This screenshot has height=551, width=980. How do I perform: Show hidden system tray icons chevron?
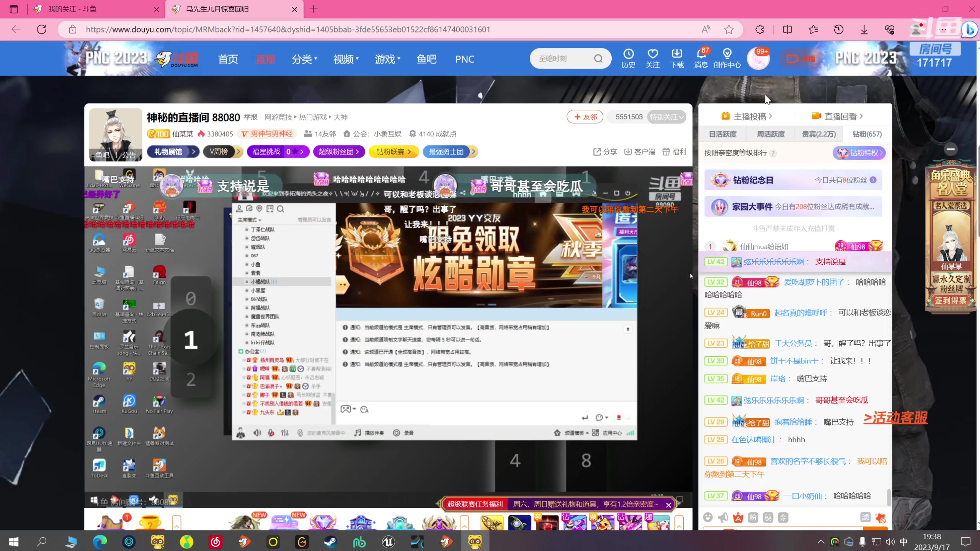[x=821, y=541]
